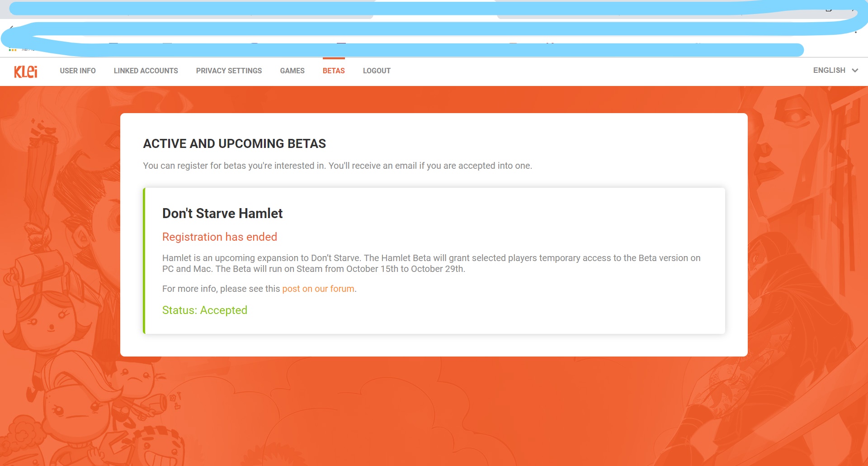Follow the 'post on our forum' link
This screenshot has height=466, width=868.
click(318, 289)
